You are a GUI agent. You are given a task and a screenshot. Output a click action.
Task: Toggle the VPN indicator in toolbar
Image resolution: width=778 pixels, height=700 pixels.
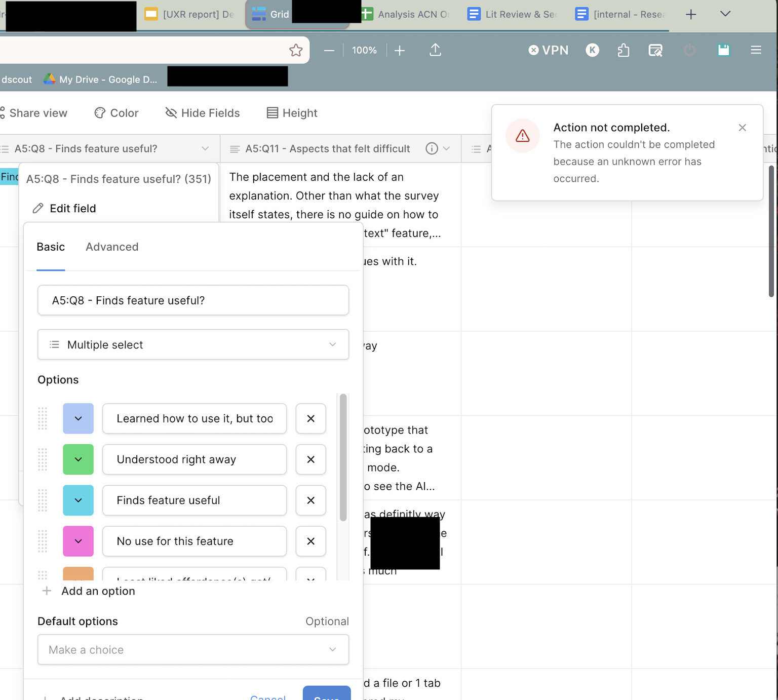coord(548,50)
